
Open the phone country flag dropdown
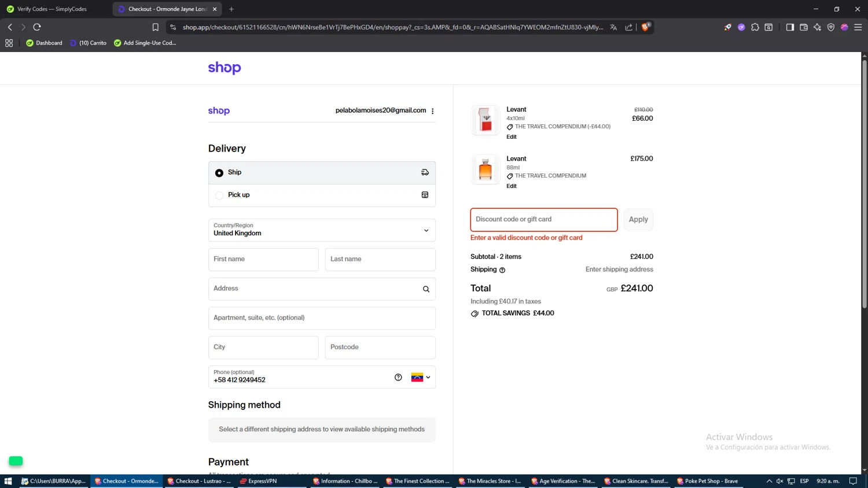click(421, 378)
